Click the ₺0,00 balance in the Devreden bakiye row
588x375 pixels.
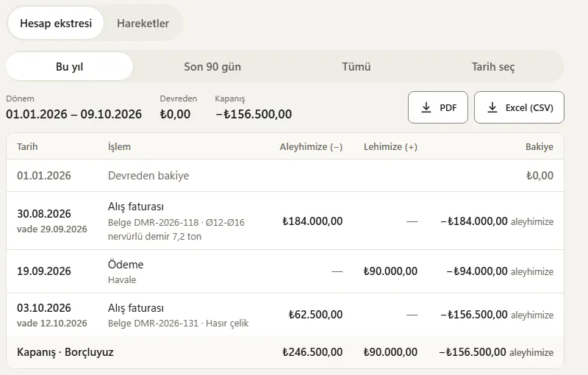(x=539, y=176)
